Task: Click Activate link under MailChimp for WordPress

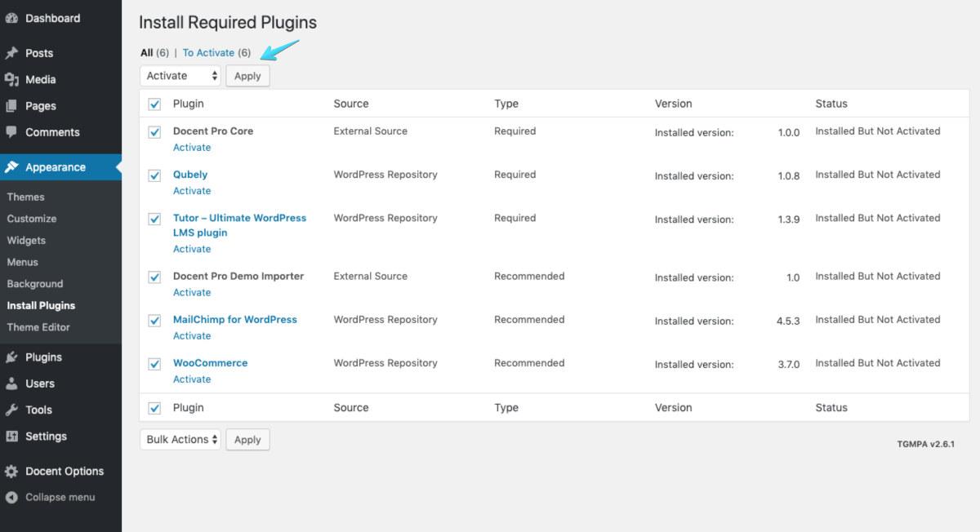Action: (192, 336)
